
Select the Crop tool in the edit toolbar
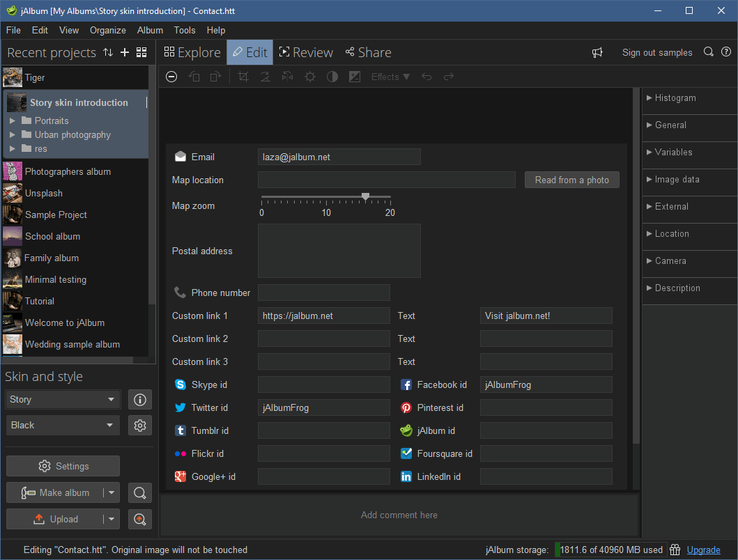pyautogui.click(x=243, y=77)
